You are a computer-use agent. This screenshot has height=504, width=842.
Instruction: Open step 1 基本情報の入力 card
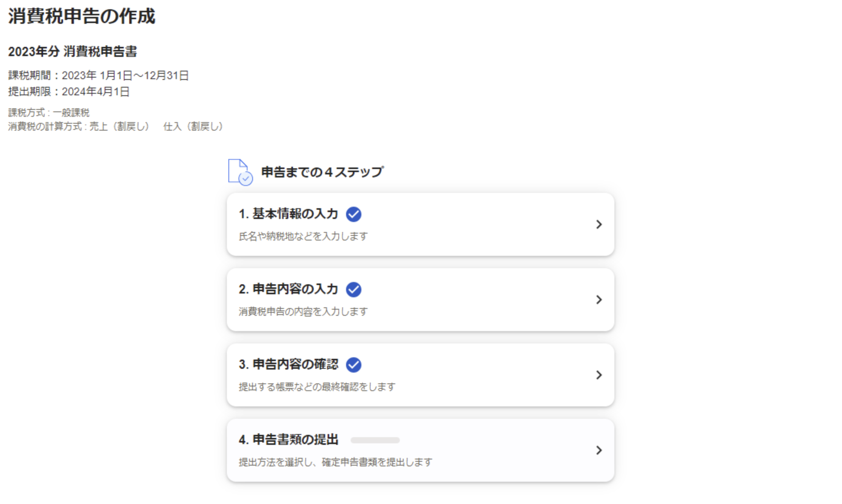click(x=420, y=224)
